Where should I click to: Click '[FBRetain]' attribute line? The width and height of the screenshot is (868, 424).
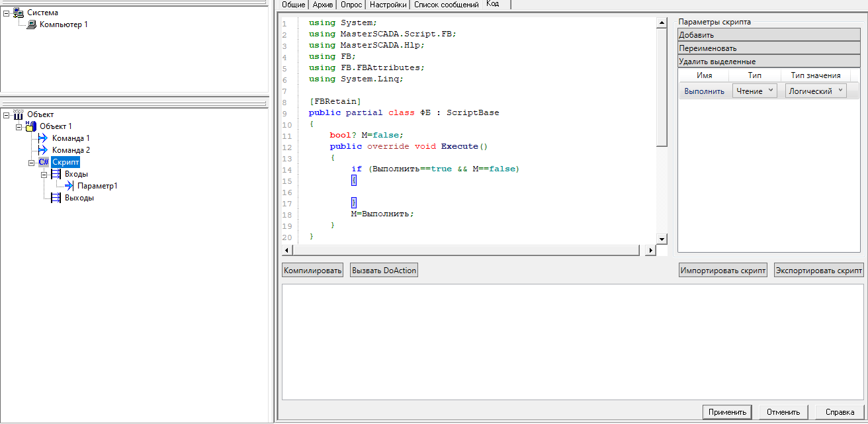pyautogui.click(x=335, y=101)
